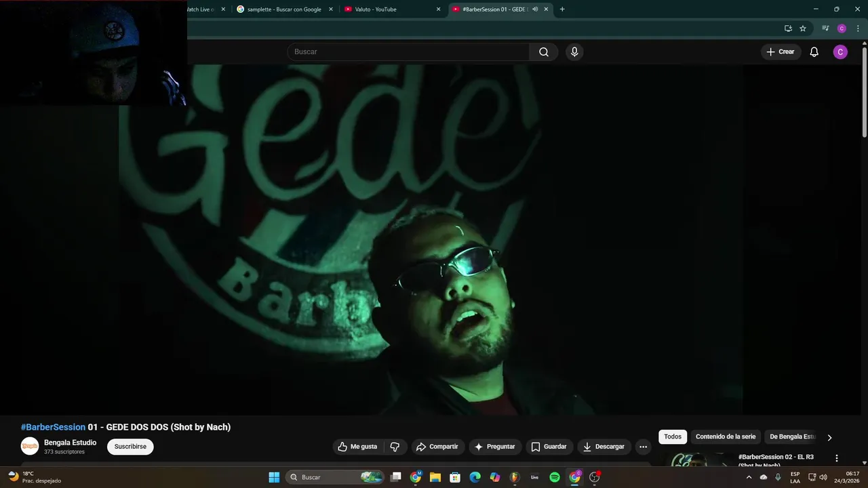Expand chips row with right chevron
This screenshot has height=488, width=868.
[x=829, y=437]
